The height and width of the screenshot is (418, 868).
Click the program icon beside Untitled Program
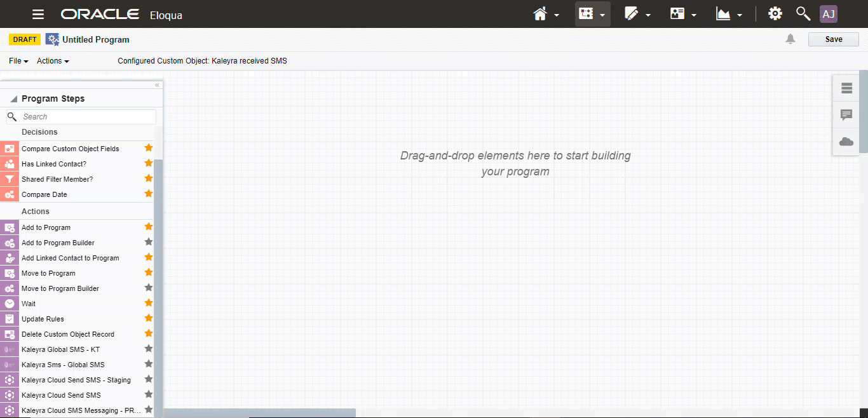coord(52,39)
